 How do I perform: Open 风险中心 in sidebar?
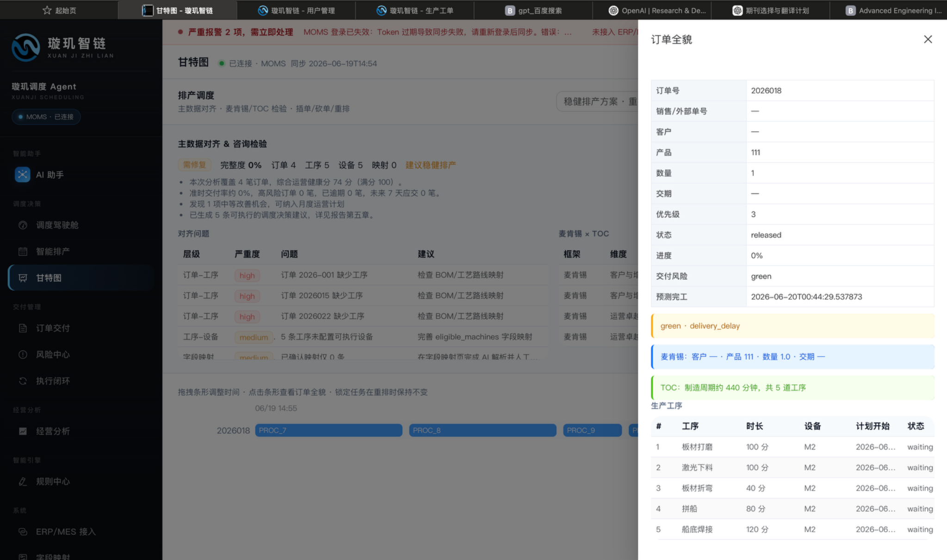(x=81, y=355)
